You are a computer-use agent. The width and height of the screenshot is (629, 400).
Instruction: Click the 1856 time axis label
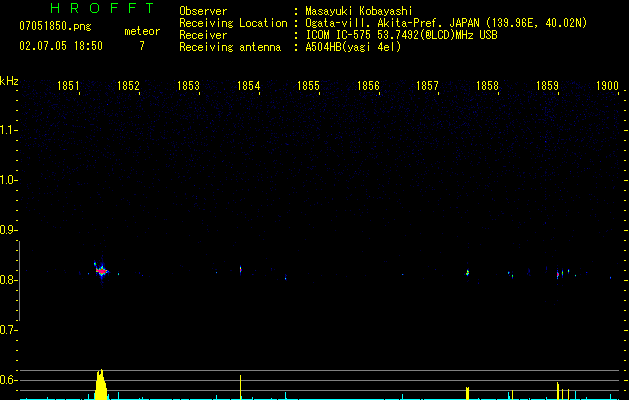pyautogui.click(x=368, y=86)
